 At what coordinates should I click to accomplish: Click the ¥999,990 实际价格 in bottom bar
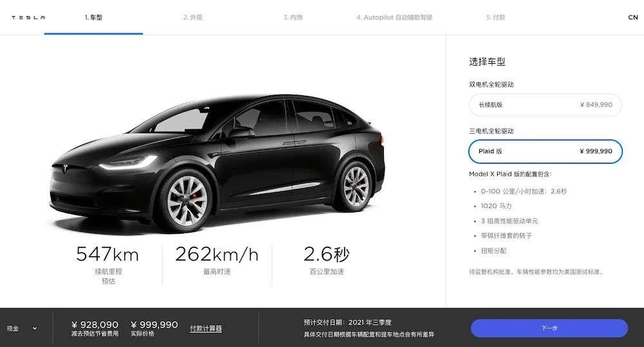[x=154, y=325]
